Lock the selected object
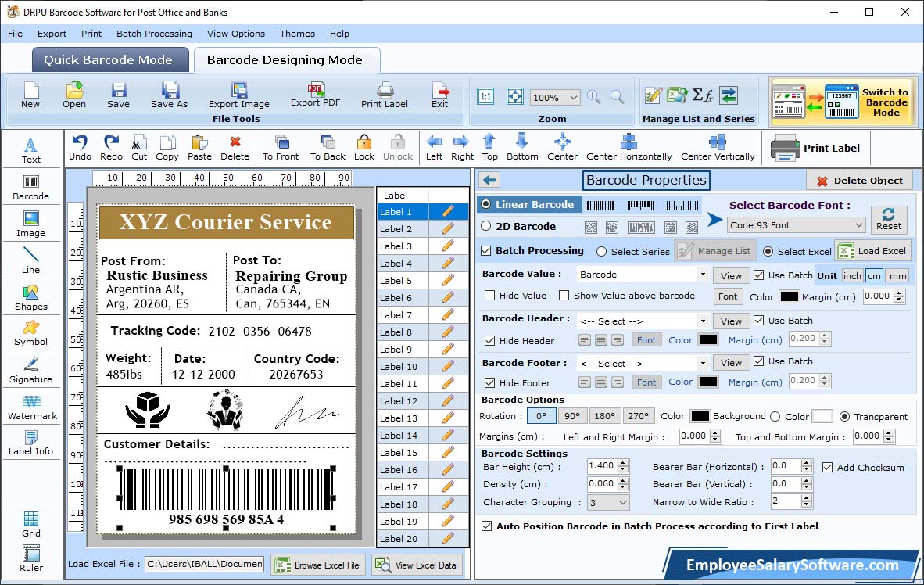The image size is (924, 585). coord(364,148)
